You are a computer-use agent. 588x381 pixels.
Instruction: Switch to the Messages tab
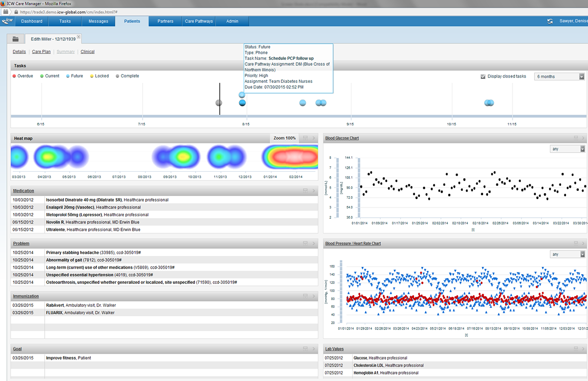tap(98, 21)
